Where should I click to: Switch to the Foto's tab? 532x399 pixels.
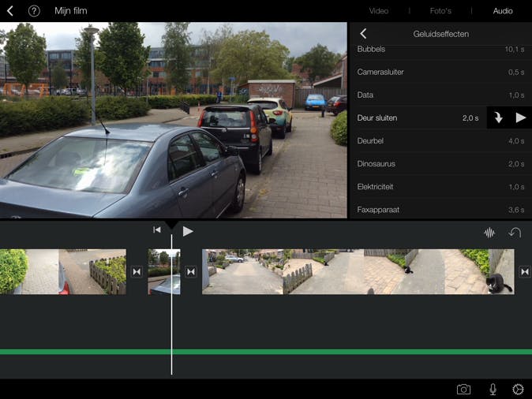440,11
